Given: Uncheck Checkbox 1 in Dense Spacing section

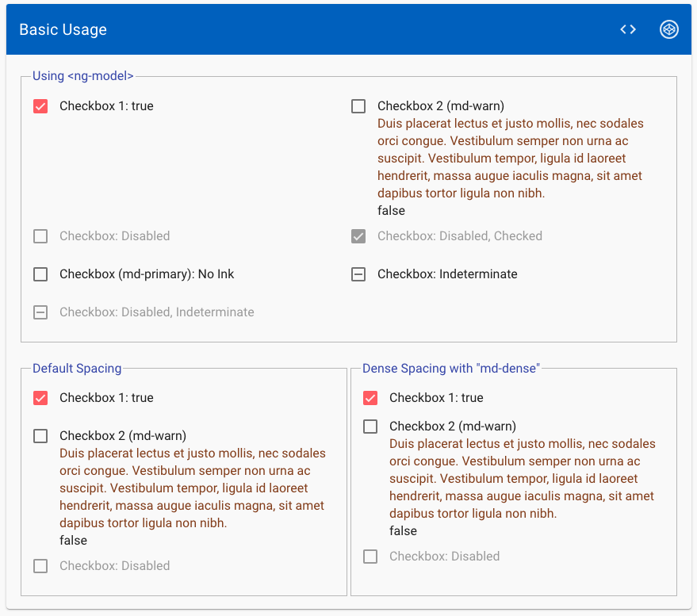Looking at the screenshot, I should pos(370,398).
